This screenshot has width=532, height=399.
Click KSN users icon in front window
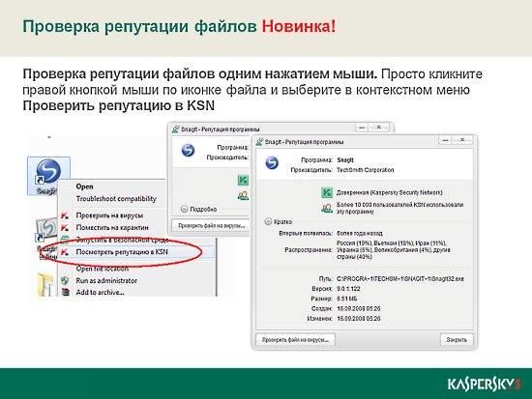327,208
